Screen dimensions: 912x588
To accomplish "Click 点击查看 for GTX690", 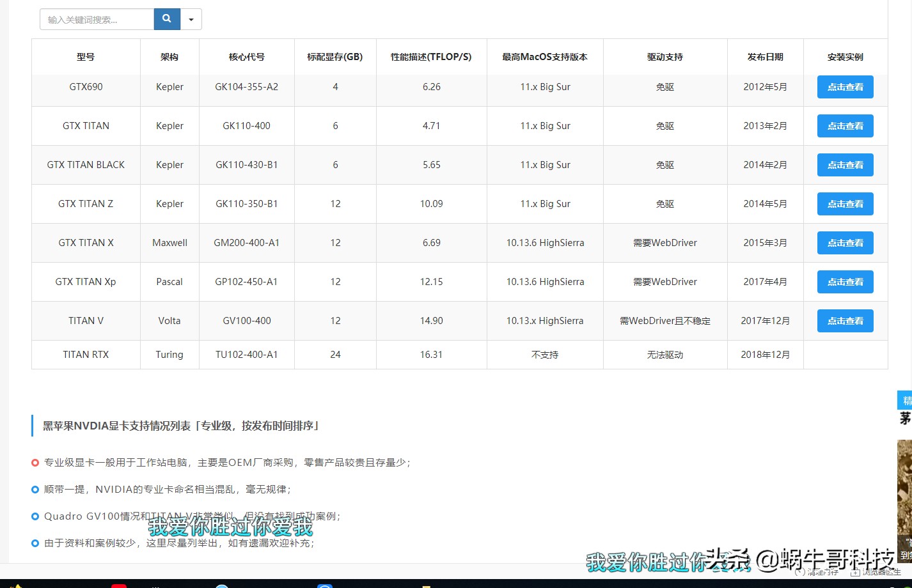I will 845,87.
